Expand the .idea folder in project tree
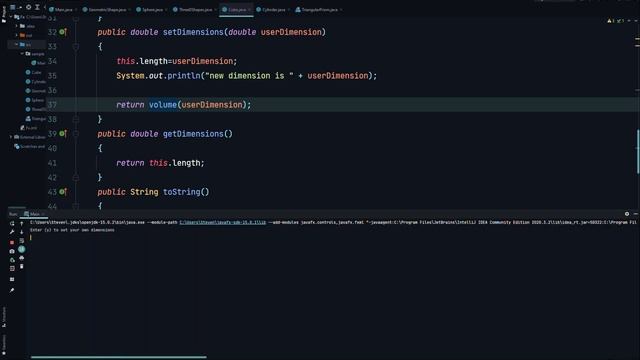Image resolution: width=640 pixels, height=360 pixels. 17,26
